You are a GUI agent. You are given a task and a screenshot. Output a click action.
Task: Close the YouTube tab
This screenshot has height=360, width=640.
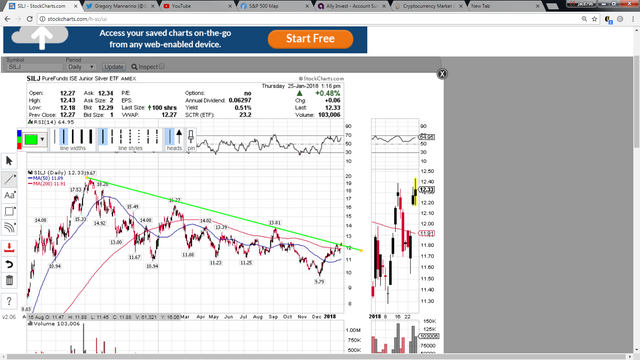[230, 6]
